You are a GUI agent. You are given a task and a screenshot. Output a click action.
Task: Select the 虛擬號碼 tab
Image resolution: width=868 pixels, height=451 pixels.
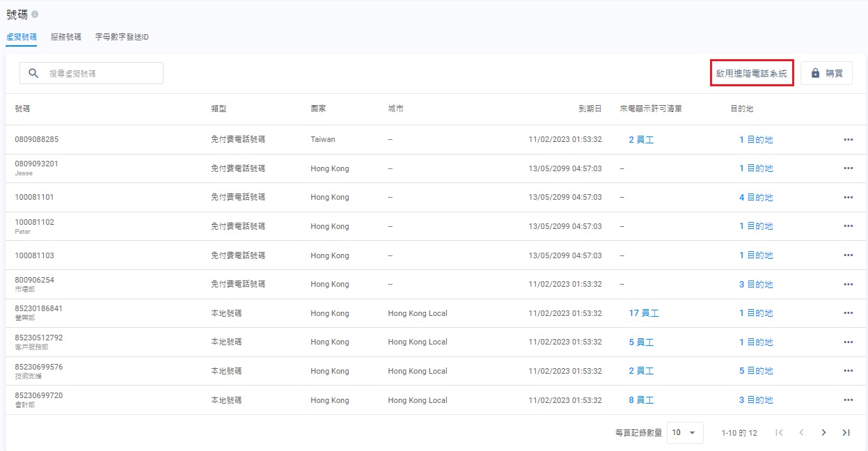[21, 37]
